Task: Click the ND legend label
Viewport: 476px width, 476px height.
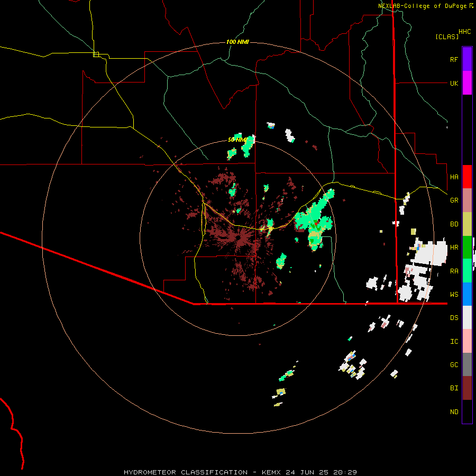Action: coord(454,411)
